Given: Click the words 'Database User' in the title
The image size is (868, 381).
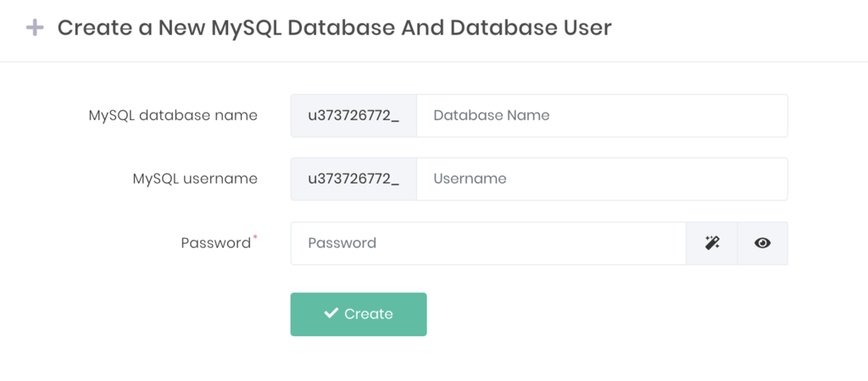Looking at the screenshot, I should 531,28.
